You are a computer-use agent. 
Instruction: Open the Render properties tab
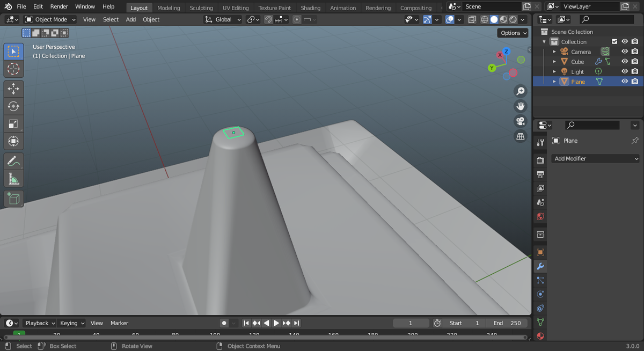pyautogui.click(x=540, y=160)
